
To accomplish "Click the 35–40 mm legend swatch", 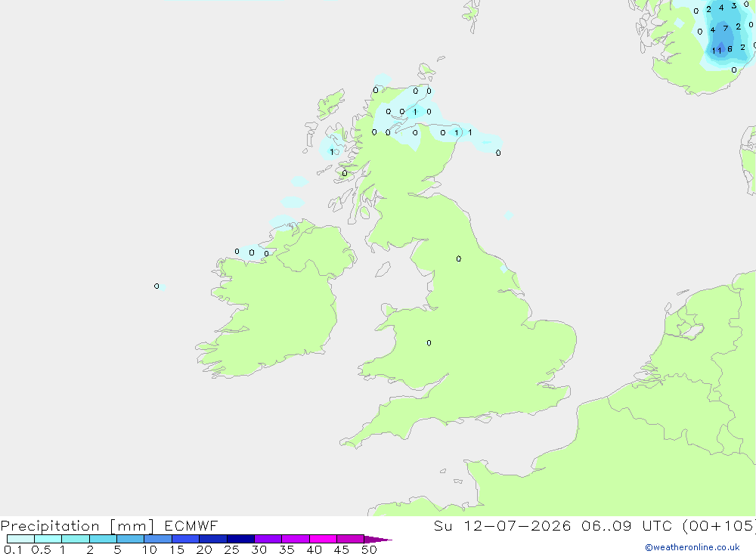I will pos(296,539).
